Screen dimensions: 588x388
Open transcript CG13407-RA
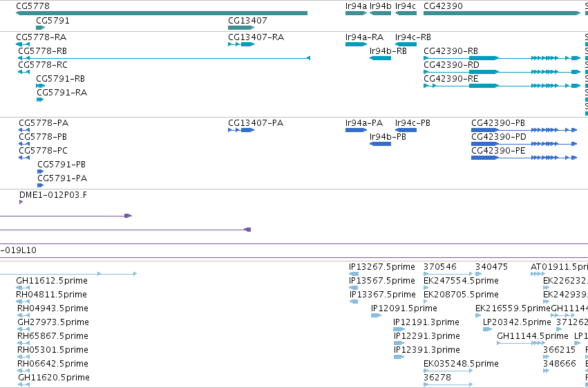[256, 37]
